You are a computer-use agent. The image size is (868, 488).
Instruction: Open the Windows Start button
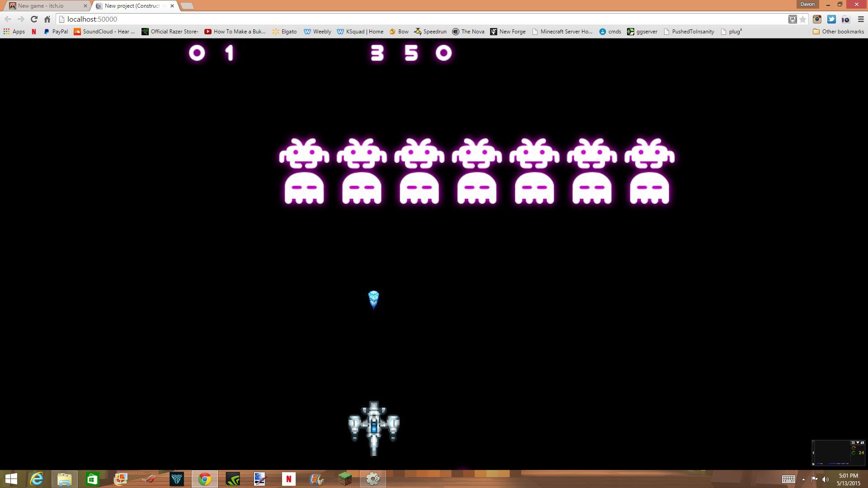tap(11, 479)
